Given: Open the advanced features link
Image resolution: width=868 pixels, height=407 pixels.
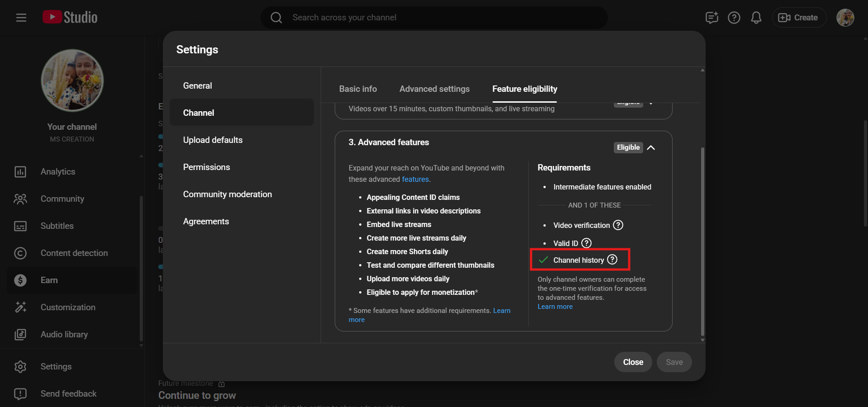Looking at the screenshot, I should point(415,180).
